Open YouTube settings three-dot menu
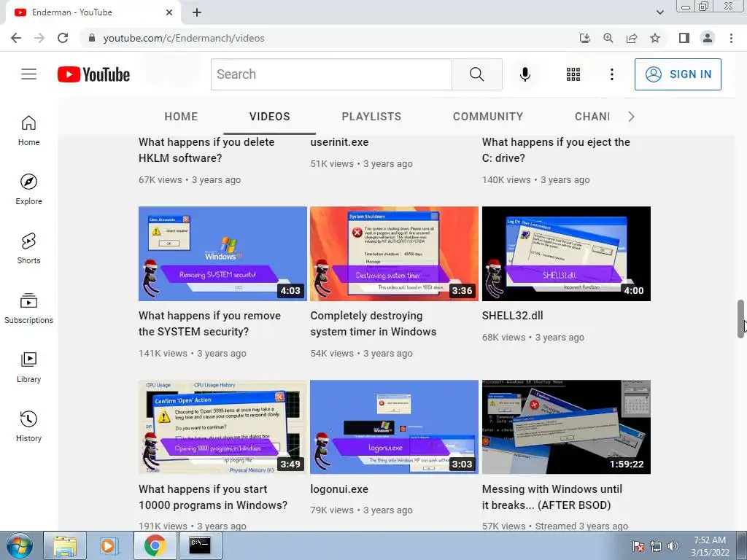The width and height of the screenshot is (747, 560). 612,74
